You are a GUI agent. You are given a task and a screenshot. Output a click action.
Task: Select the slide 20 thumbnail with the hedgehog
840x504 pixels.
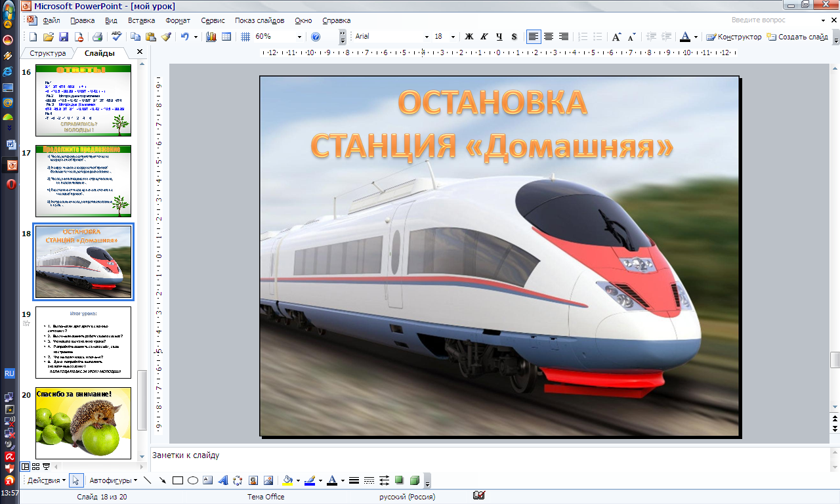point(83,423)
